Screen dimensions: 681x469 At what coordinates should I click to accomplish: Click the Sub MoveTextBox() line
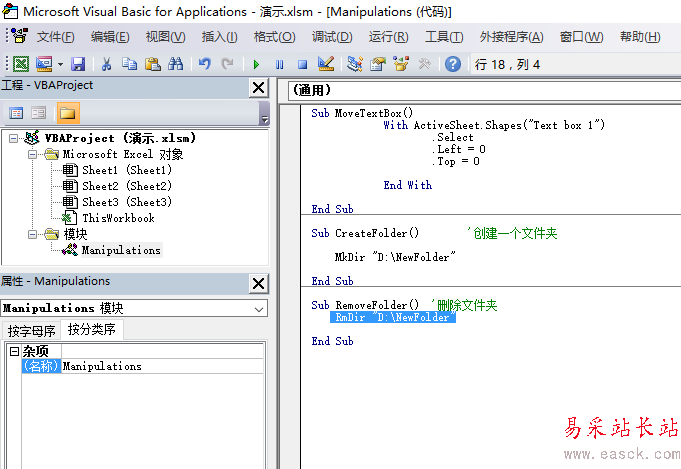(x=362, y=113)
